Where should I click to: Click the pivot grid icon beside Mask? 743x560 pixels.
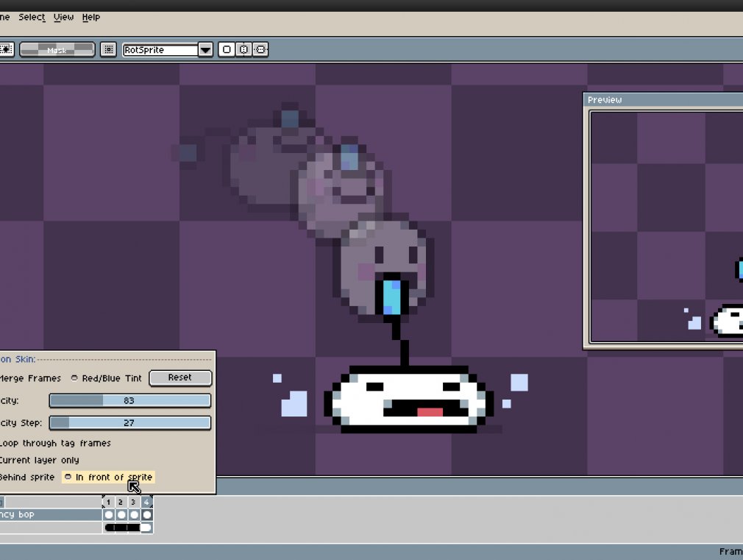coord(109,49)
